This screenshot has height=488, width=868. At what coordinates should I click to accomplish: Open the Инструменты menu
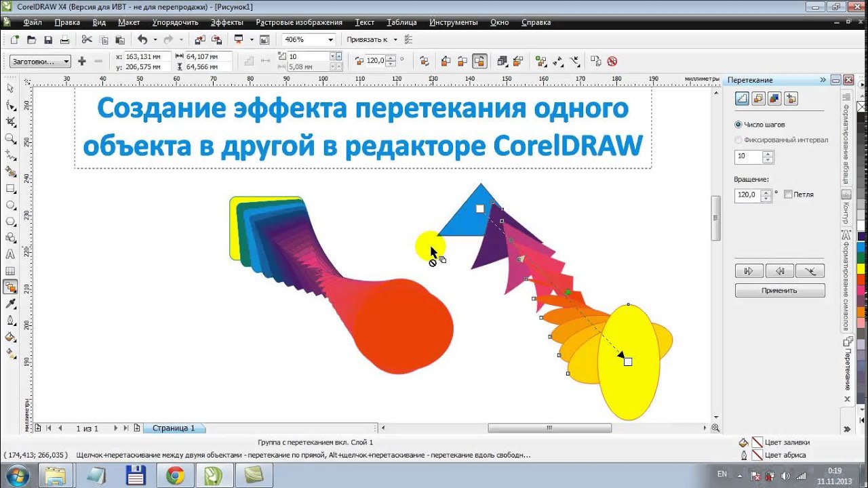point(454,22)
